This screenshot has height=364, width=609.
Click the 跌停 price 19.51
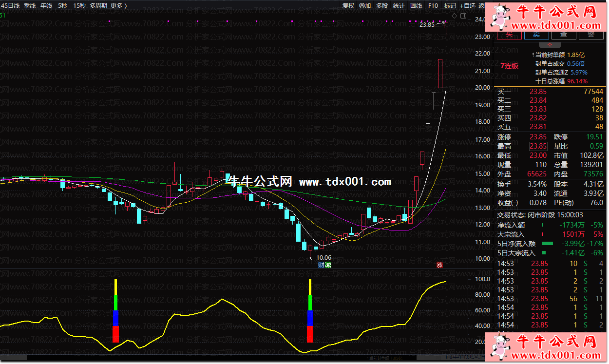pyautogui.click(x=595, y=137)
